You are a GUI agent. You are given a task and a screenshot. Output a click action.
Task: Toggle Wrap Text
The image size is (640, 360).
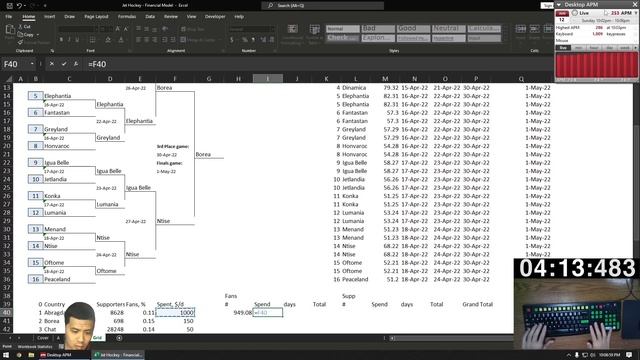coord(192,29)
